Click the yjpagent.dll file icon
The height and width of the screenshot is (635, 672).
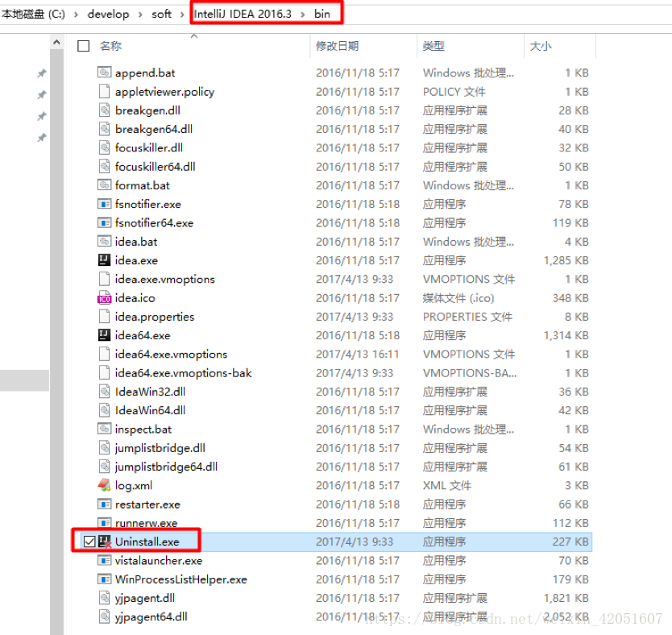(x=104, y=597)
